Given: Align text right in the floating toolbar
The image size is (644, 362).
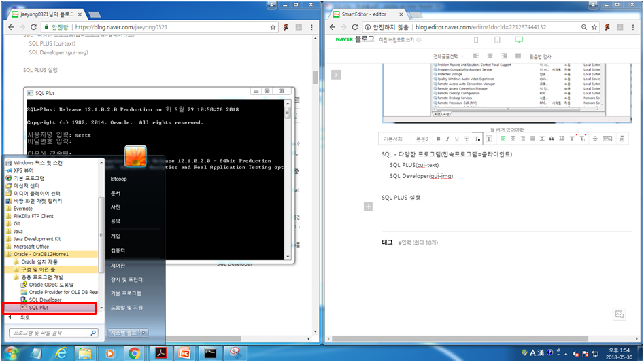Looking at the screenshot, I should 523,139.
